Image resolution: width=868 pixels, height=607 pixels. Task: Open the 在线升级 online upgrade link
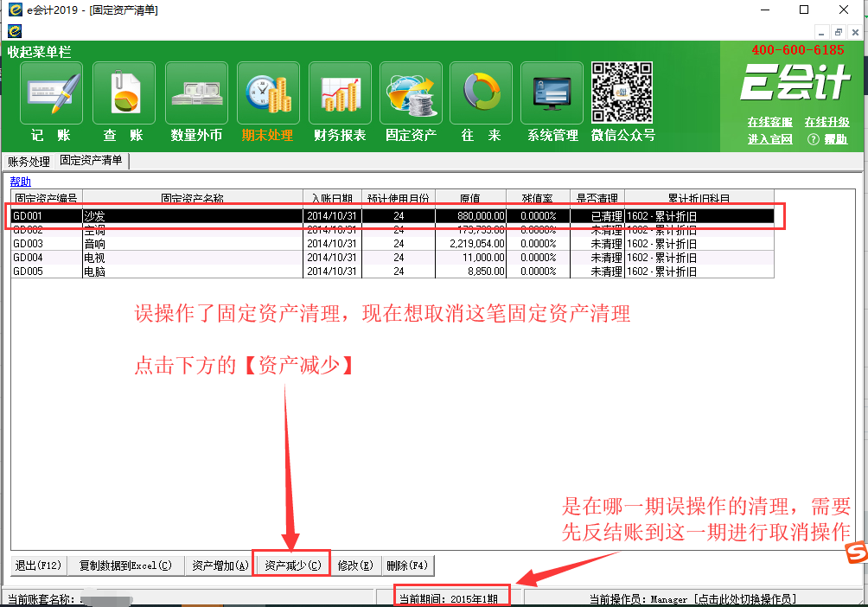[x=827, y=122]
